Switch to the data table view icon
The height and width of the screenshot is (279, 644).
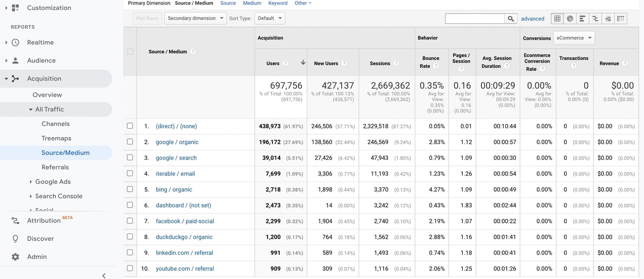tap(557, 19)
